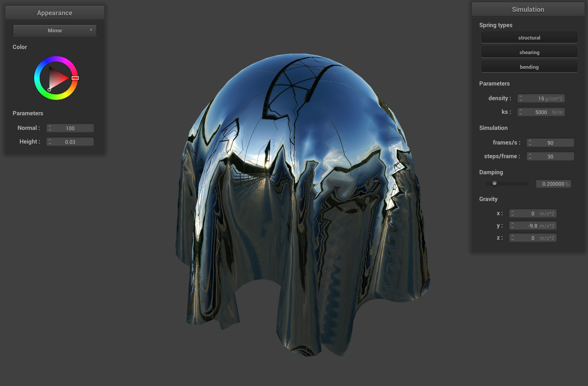Click the density stepper arrows

tap(520, 98)
